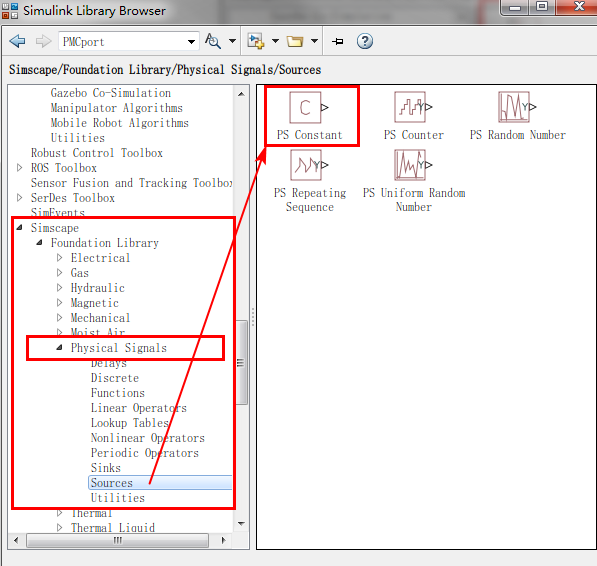The height and width of the screenshot is (566, 597).
Task: Expand the Mechanical library node
Action: coord(59,317)
